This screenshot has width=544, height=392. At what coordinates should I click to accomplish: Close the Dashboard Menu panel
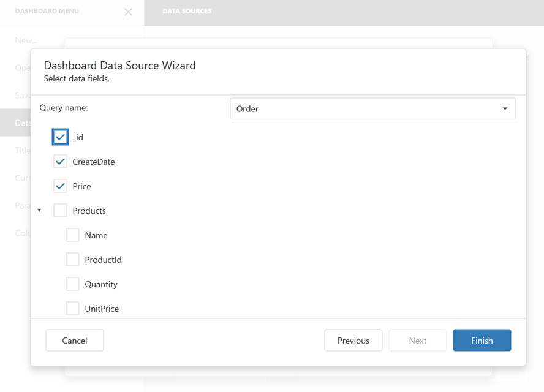coord(128,12)
